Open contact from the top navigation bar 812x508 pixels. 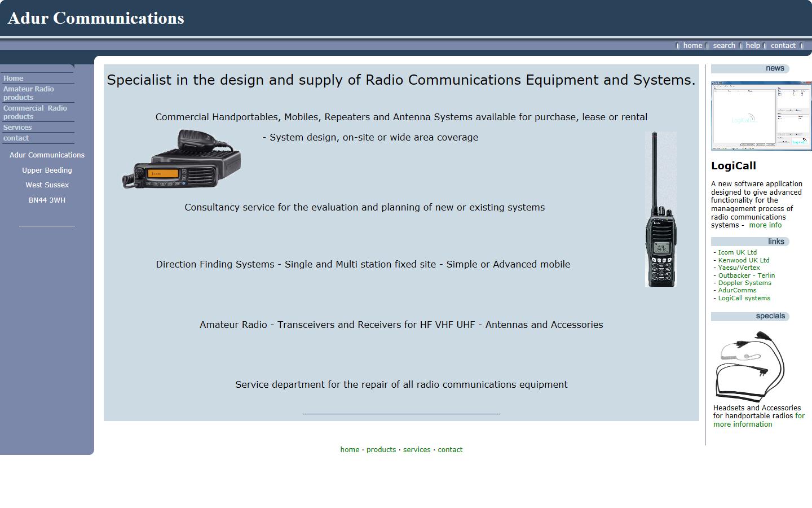783,45
